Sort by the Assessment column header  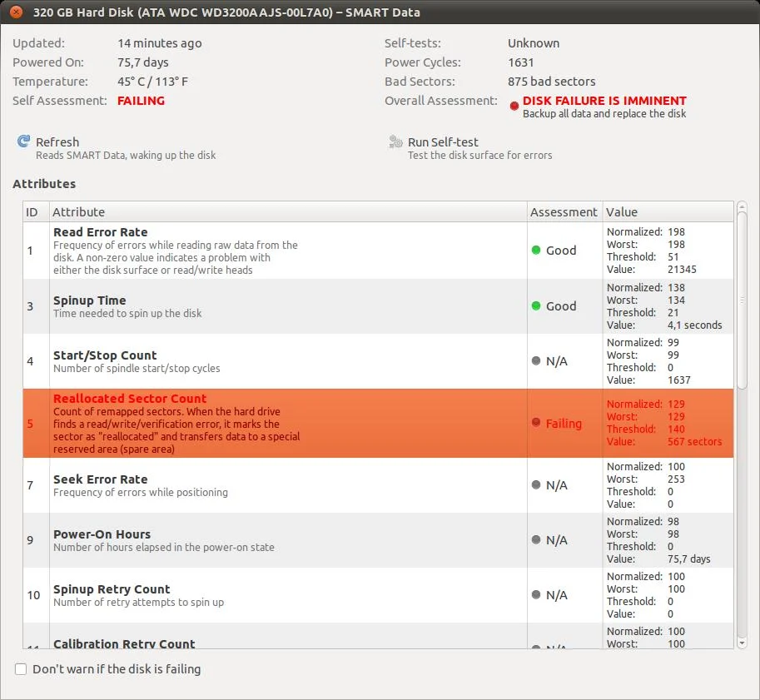click(x=564, y=212)
